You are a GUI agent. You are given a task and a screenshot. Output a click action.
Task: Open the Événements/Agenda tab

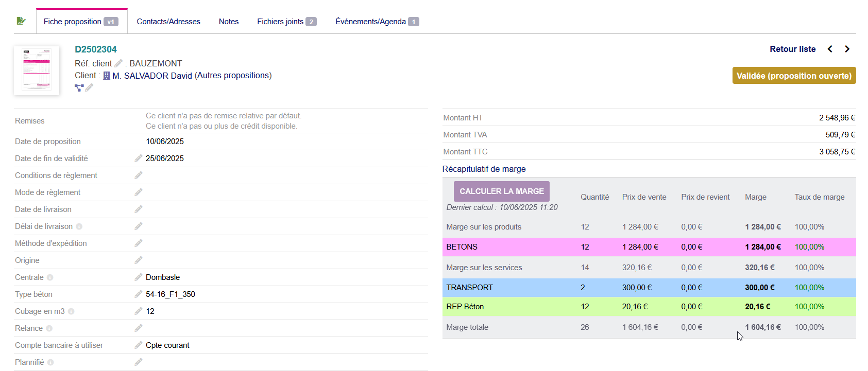377,22
